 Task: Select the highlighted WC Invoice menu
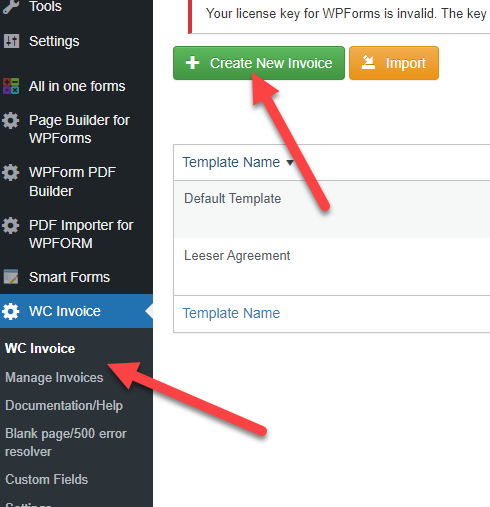tap(76, 311)
